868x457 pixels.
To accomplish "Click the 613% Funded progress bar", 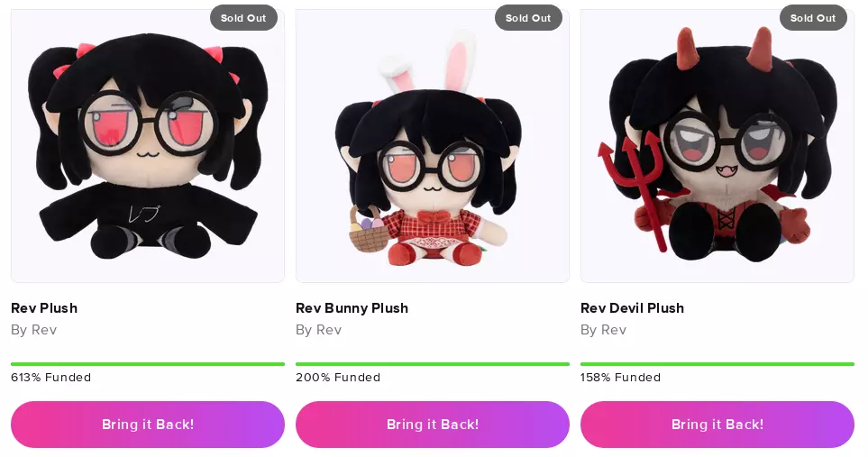I will [148, 364].
